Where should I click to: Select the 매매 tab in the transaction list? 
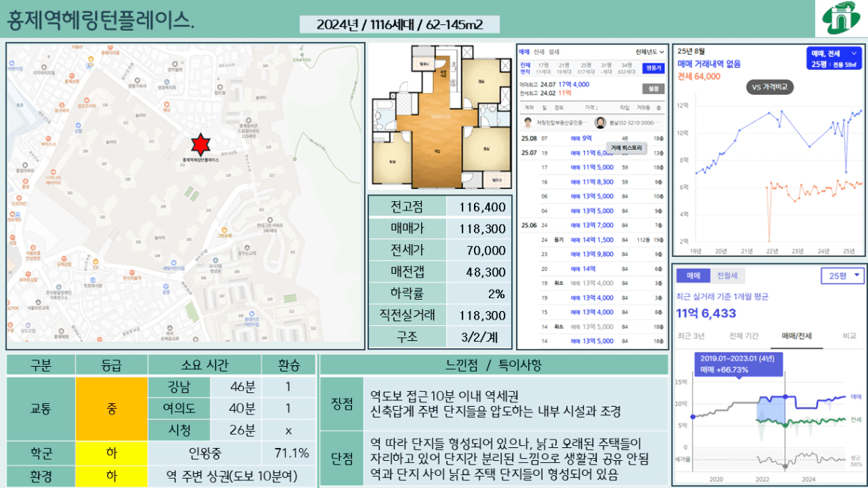[523, 52]
